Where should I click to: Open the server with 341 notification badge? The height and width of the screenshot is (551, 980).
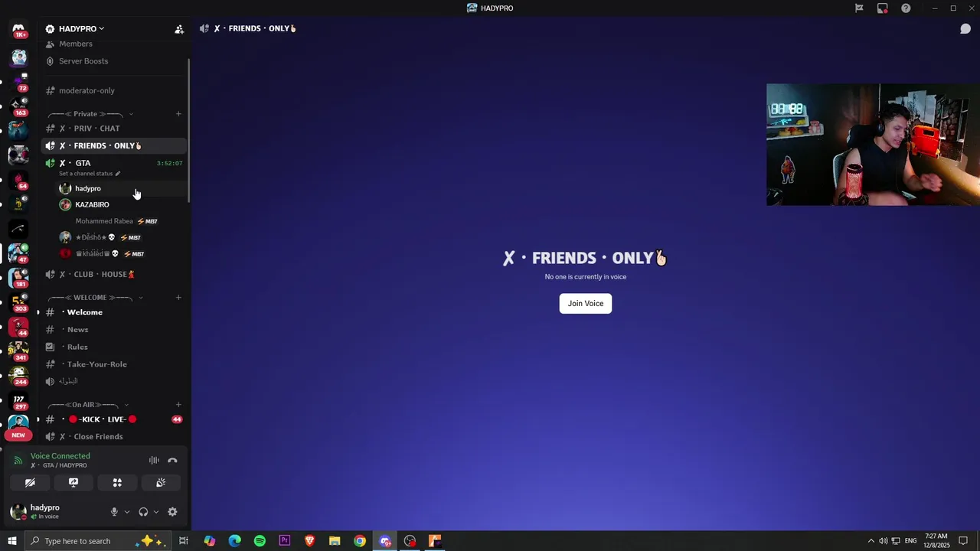18,350
